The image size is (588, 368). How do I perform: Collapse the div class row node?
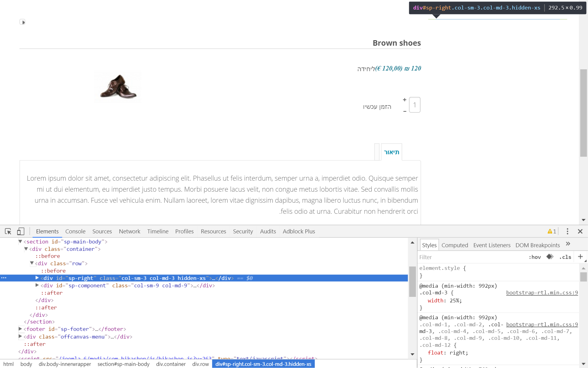point(32,263)
